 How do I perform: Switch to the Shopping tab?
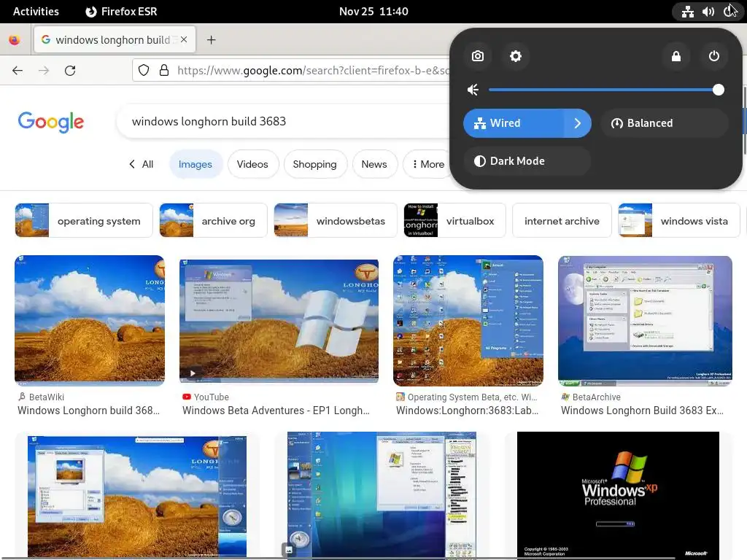pos(314,164)
